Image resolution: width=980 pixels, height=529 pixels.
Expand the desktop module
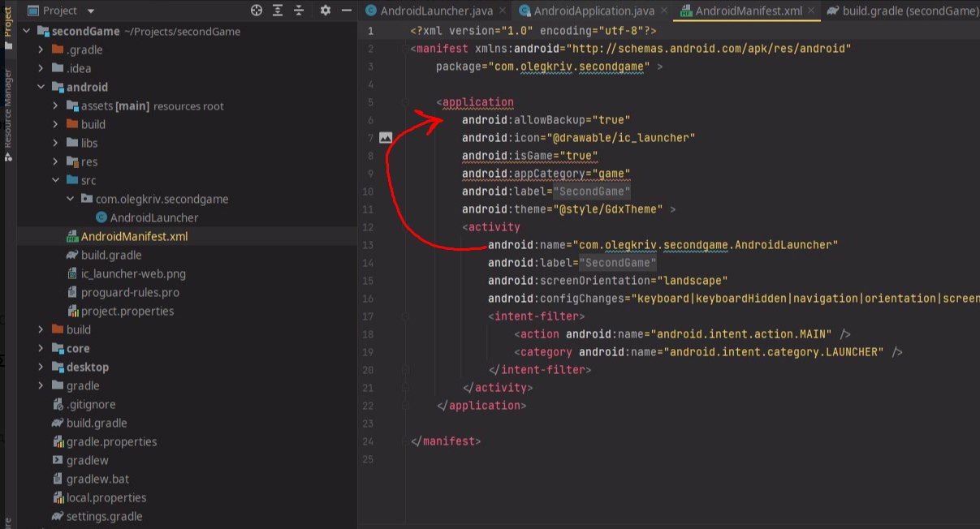[x=41, y=367]
